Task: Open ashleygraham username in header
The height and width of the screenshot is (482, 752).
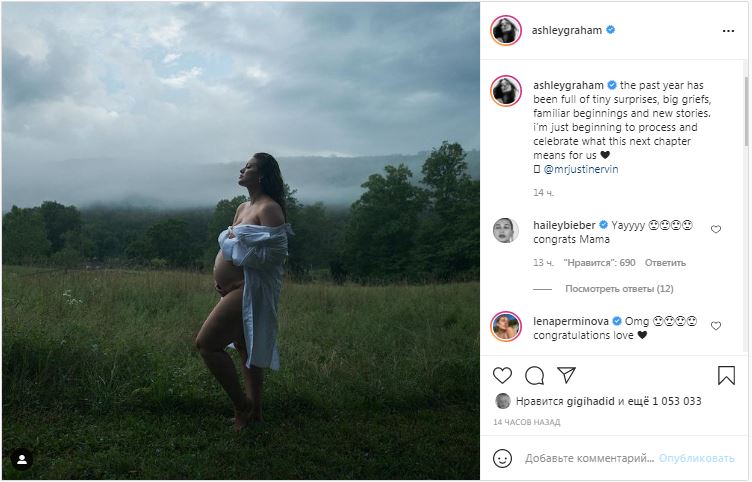Action: point(565,30)
